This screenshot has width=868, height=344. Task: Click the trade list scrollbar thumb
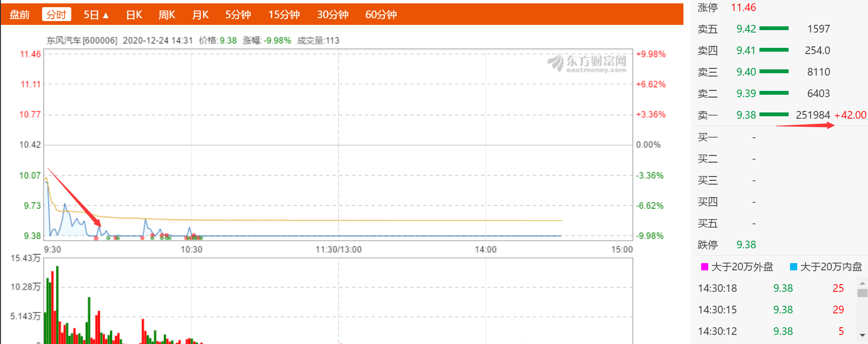tap(862, 293)
